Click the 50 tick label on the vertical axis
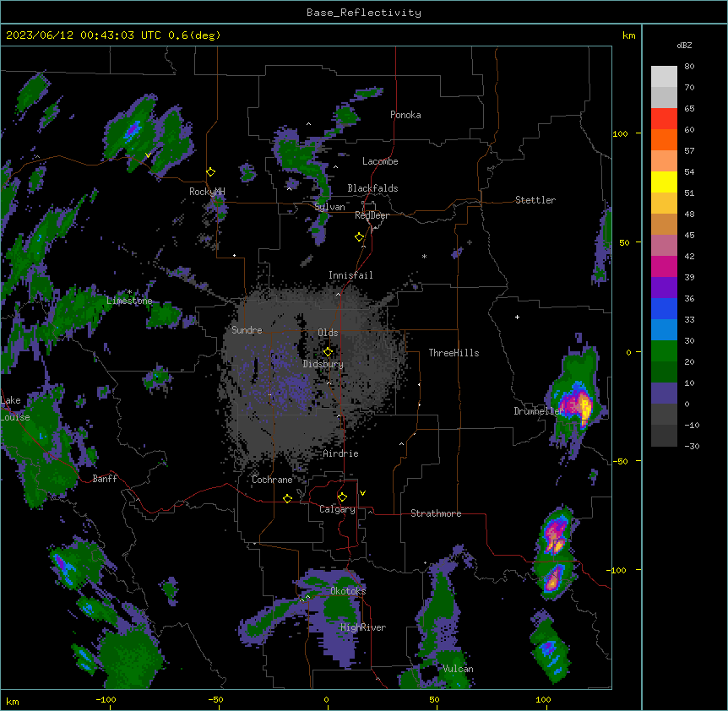 pyautogui.click(x=624, y=242)
